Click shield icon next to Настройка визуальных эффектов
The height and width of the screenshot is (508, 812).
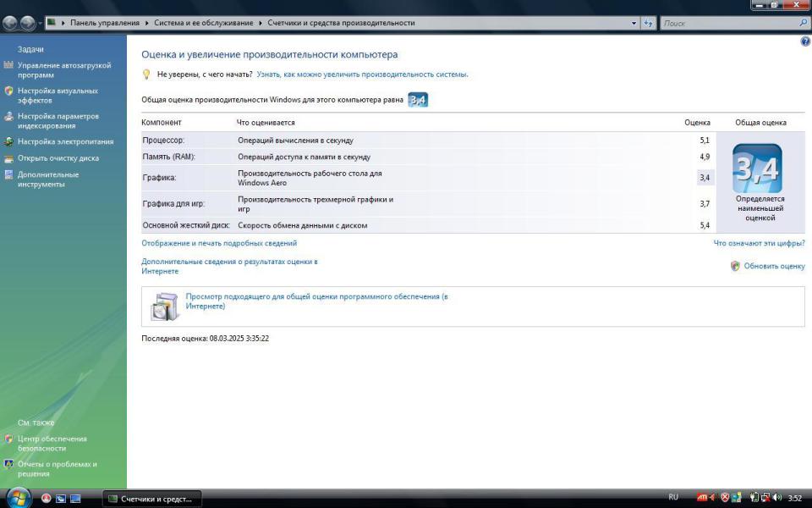tap(8, 91)
